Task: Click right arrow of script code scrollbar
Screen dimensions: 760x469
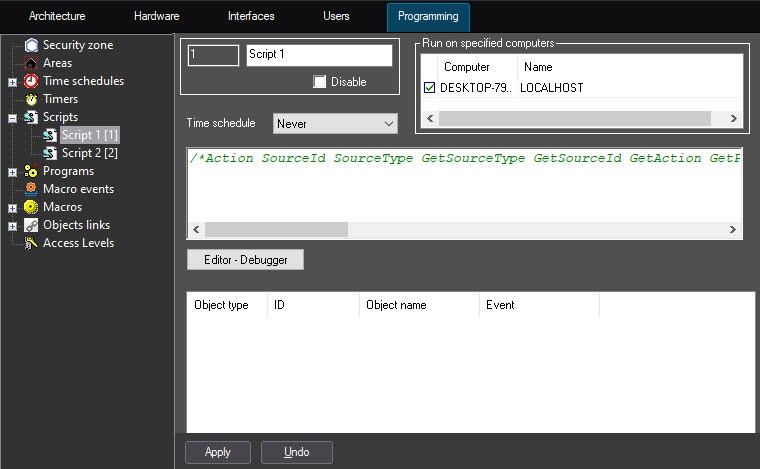Action: [x=733, y=230]
